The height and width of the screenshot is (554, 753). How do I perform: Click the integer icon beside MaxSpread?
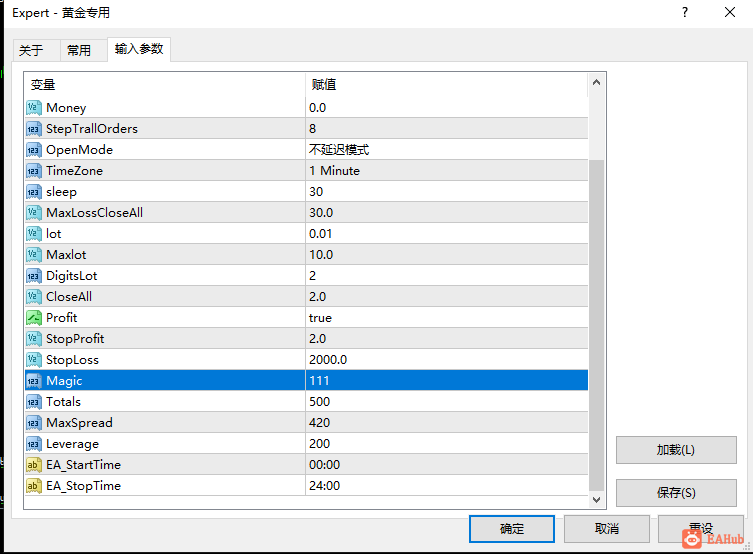coord(34,423)
